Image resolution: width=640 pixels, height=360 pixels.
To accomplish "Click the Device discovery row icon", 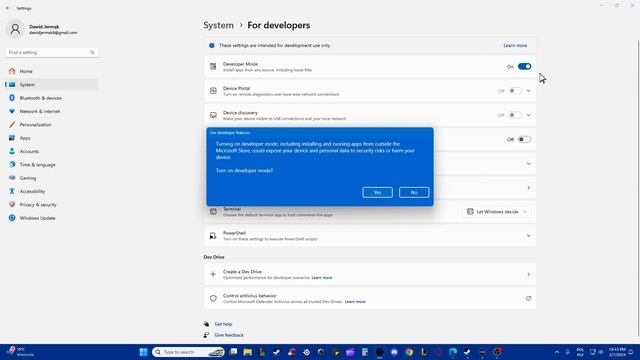I will tap(213, 115).
